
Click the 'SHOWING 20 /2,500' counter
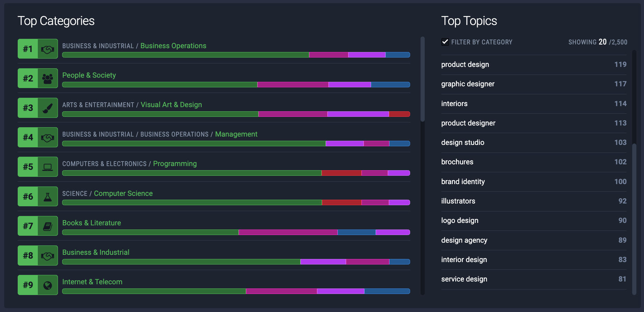[x=598, y=42]
